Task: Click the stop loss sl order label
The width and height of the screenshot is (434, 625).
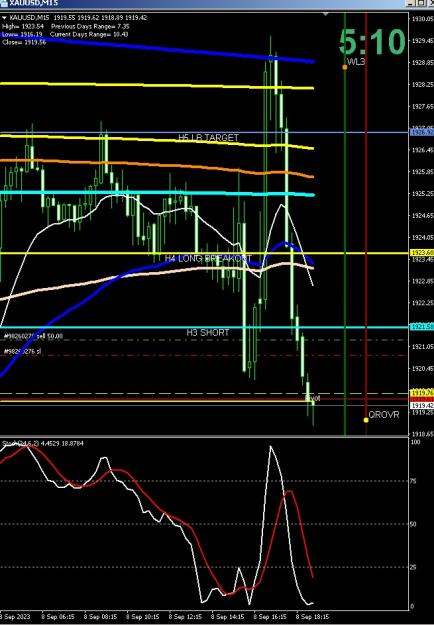Action: tap(22, 352)
